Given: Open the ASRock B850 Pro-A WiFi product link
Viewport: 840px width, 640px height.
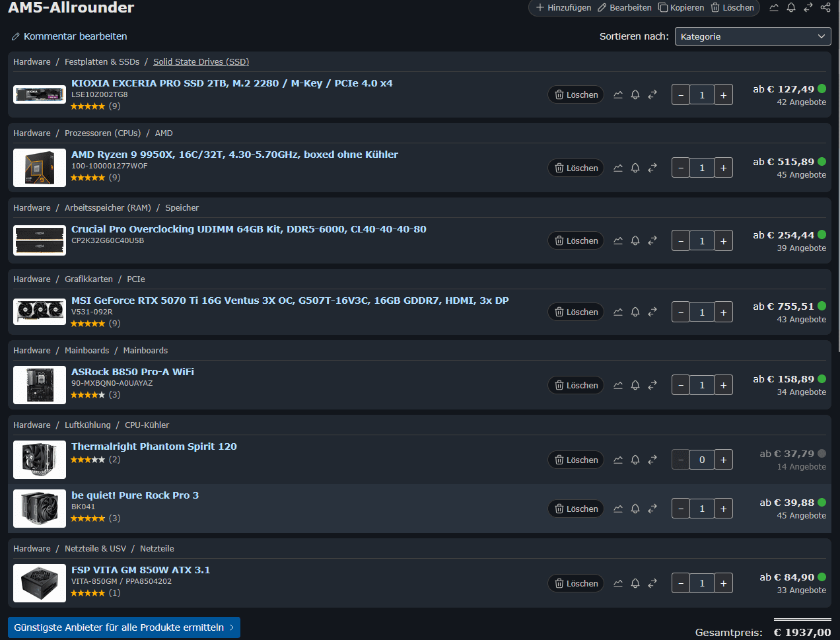Looking at the screenshot, I should (133, 372).
